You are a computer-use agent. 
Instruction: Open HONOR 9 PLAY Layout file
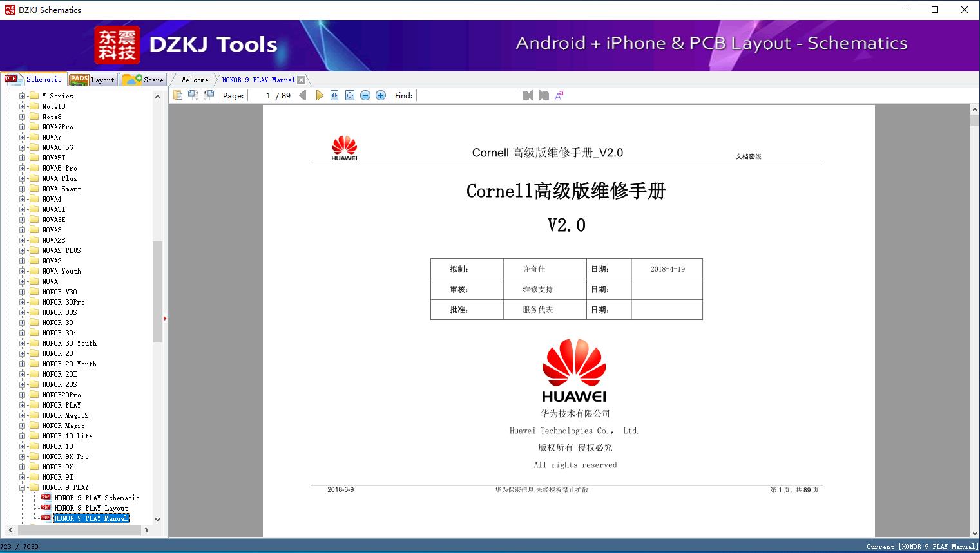click(x=91, y=508)
